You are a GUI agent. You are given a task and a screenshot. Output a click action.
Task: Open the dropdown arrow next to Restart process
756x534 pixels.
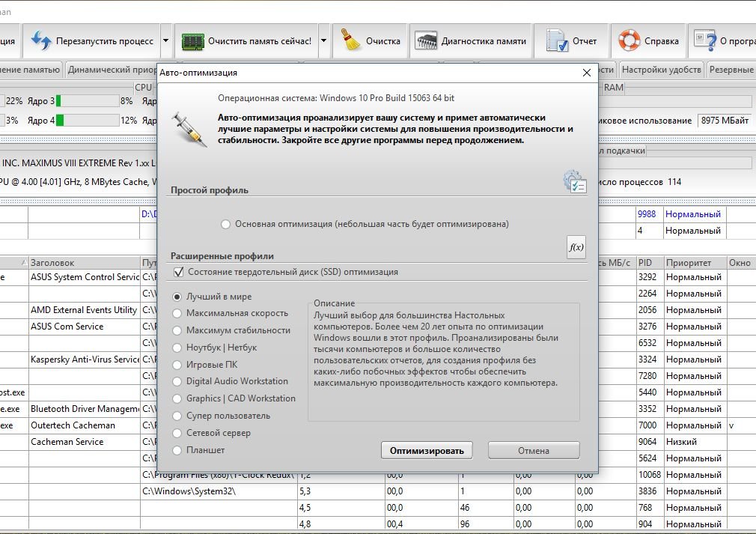pyautogui.click(x=166, y=40)
